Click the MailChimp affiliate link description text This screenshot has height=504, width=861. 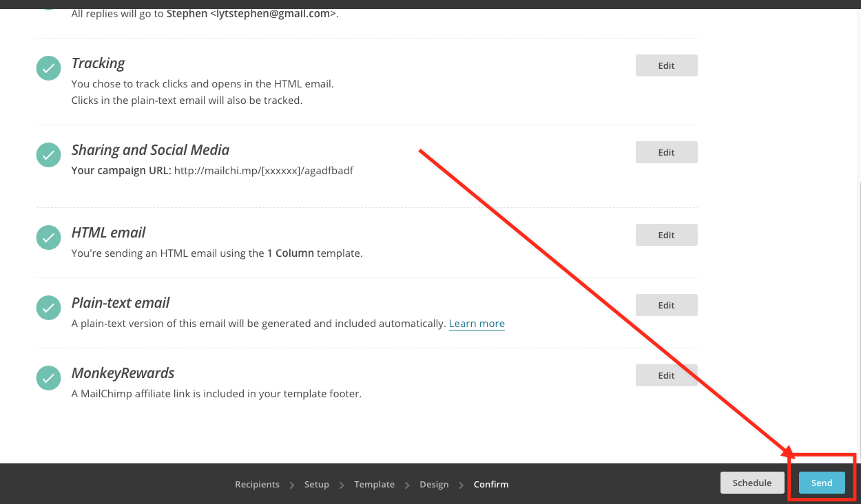(216, 394)
